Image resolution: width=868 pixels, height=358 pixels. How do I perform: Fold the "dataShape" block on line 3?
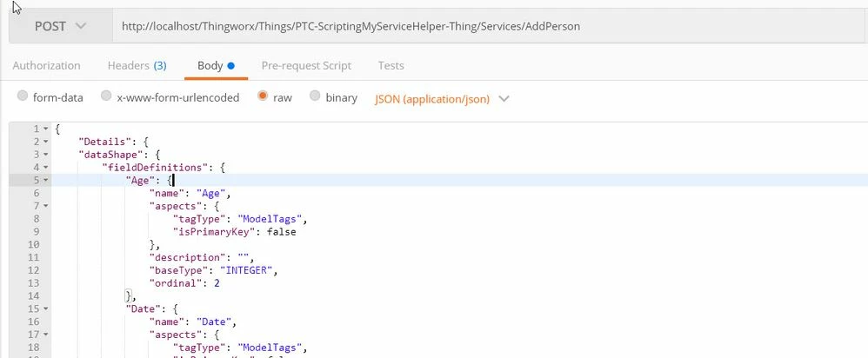click(46, 155)
